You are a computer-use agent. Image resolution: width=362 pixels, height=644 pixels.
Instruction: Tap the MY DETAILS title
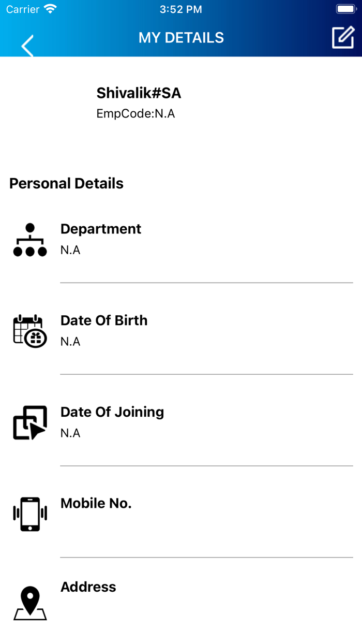click(181, 37)
